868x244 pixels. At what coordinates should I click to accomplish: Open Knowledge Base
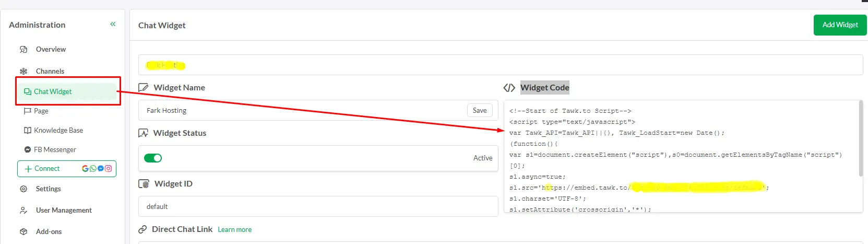(58, 130)
